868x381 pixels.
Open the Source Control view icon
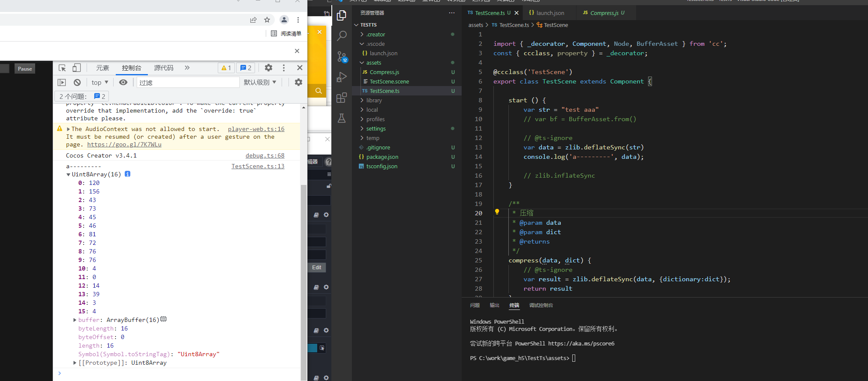[342, 57]
